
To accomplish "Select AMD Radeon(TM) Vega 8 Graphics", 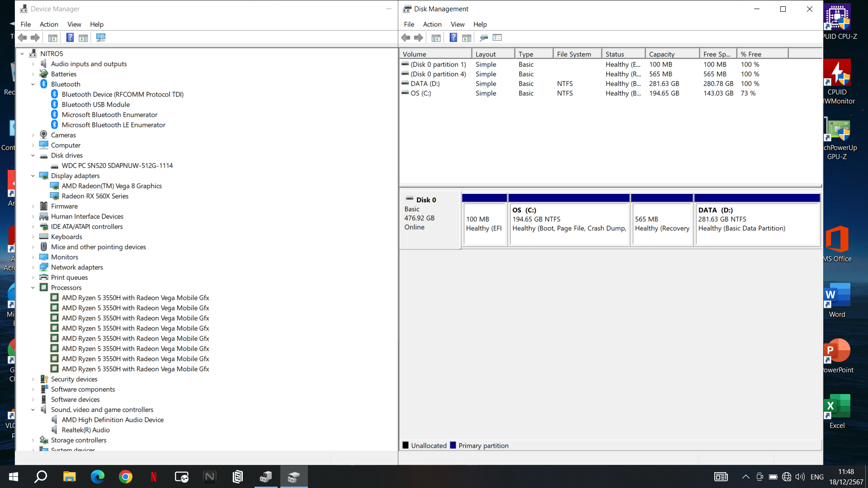I will tap(112, 186).
